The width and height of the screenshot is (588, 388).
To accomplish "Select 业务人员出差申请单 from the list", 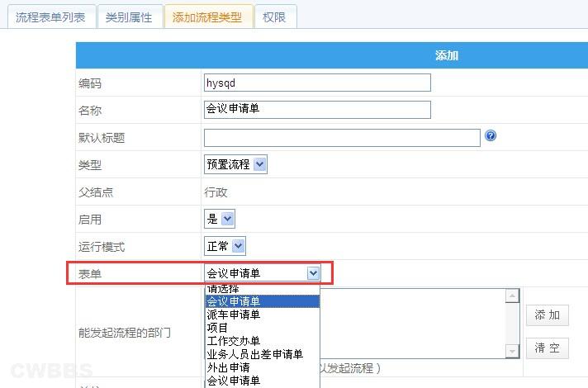I will (263, 354).
